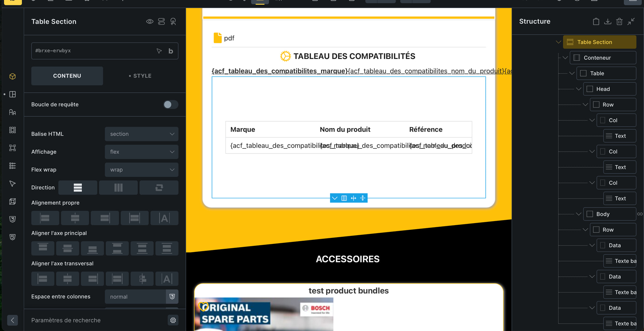
Task: Open the Flex wrap dropdown
Action: (x=142, y=170)
